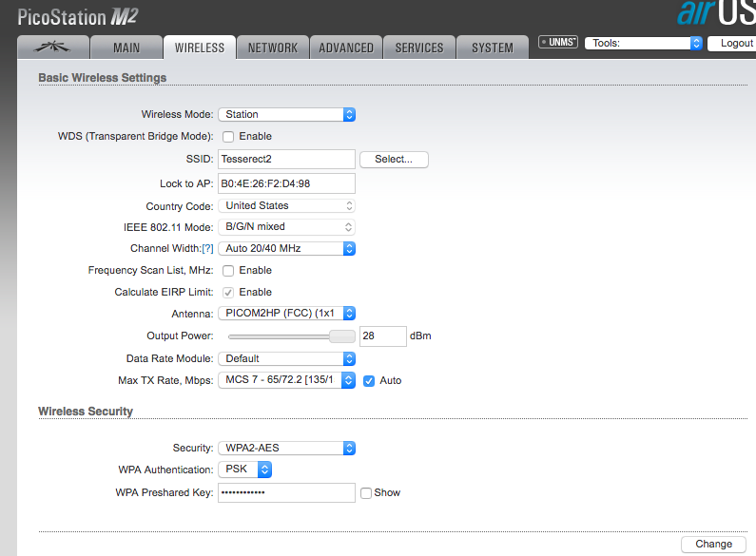Open the Data Rate Module dropdown

[x=287, y=358]
